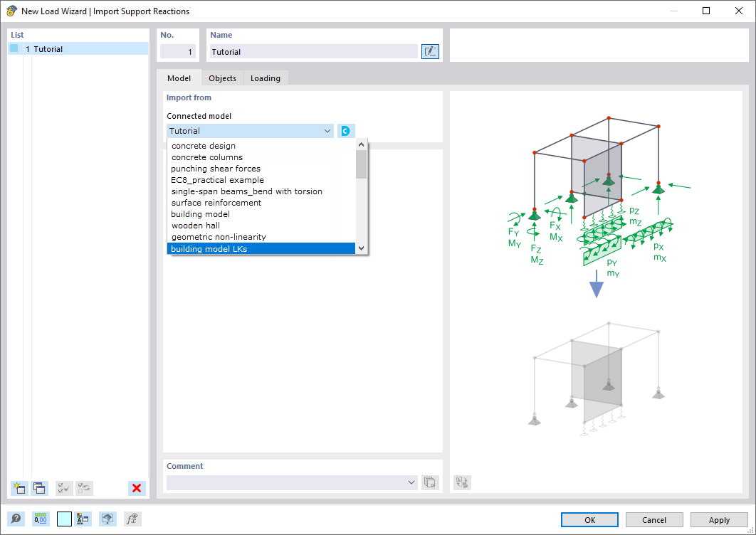Click dropdown list scroll up arrow
The width and height of the screenshot is (756, 535).
[361, 144]
